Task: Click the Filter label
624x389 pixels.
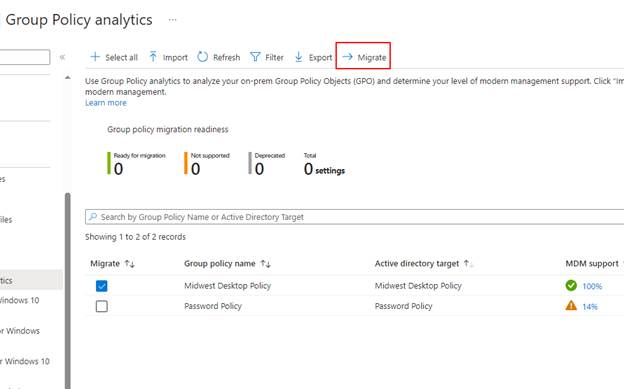Action: (274, 57)
